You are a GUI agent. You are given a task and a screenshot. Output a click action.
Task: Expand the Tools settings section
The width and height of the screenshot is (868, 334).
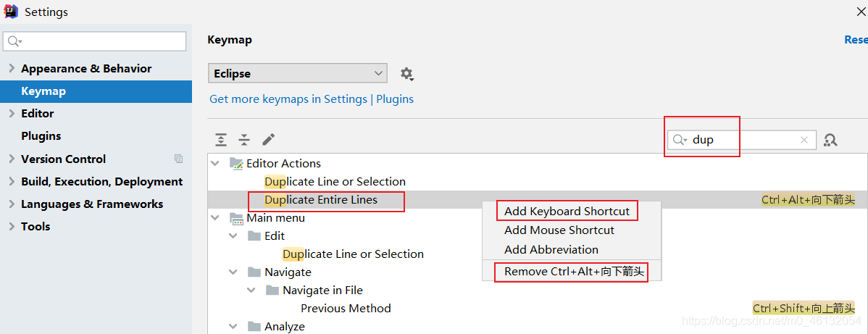point(12,227)
